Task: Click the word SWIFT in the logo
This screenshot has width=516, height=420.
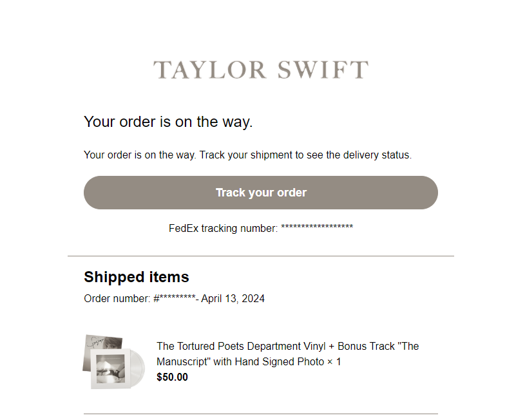Action: coord(323,70)
